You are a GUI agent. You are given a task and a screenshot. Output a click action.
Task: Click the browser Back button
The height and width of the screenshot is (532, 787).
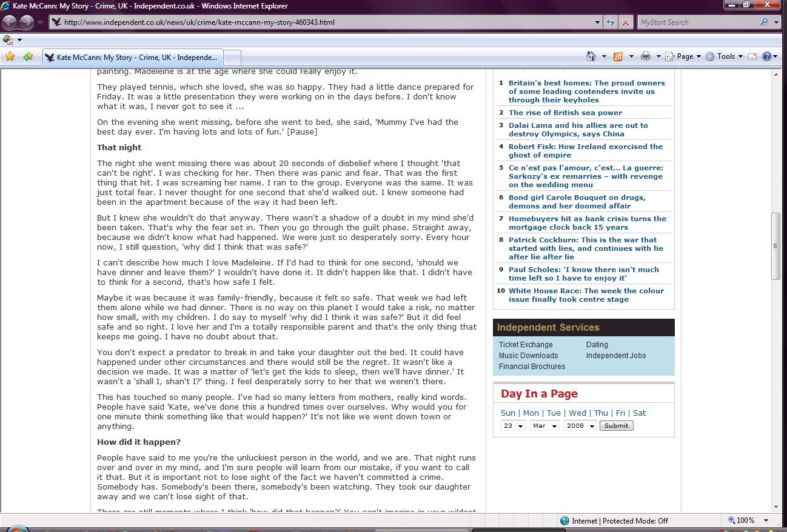tap(10, 22)
